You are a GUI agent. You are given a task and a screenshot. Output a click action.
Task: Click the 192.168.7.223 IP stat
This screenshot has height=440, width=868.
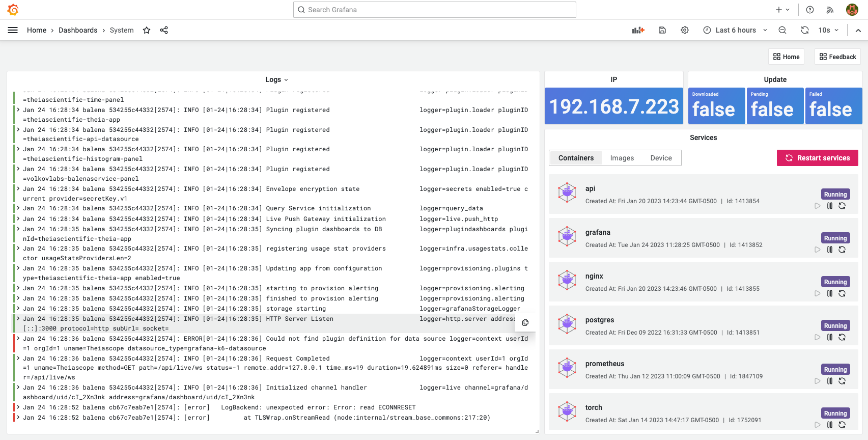pos(614,106)
